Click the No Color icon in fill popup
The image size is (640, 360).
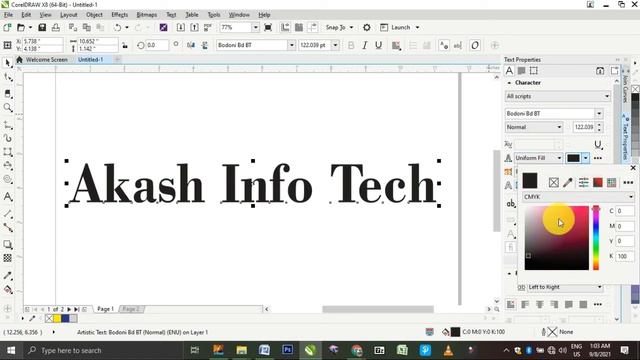pos(553,182)
